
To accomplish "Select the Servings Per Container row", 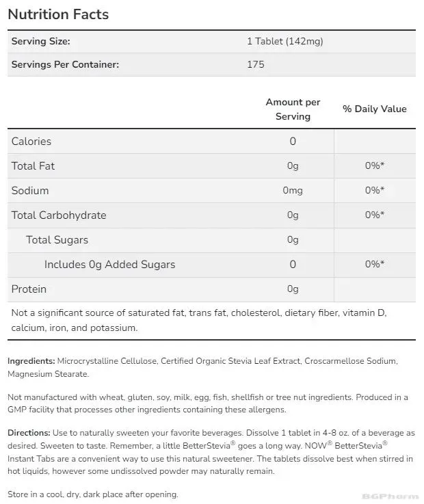I will [211, 64].
